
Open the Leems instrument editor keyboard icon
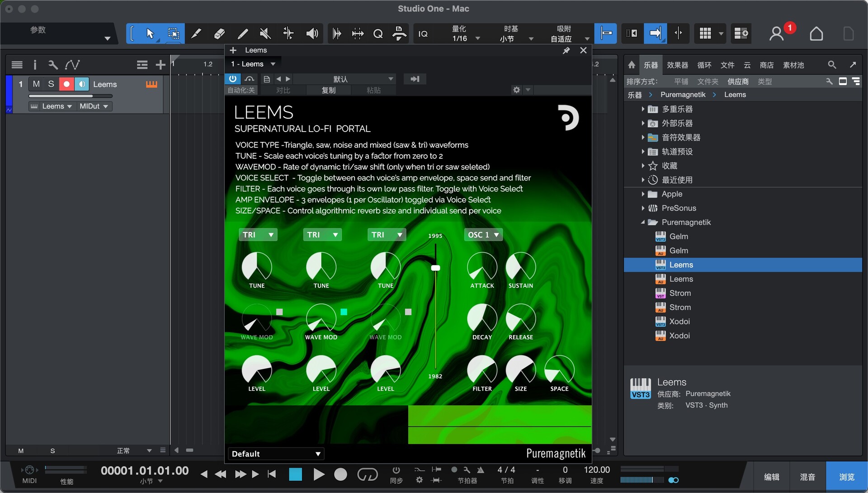click(151, 84)
